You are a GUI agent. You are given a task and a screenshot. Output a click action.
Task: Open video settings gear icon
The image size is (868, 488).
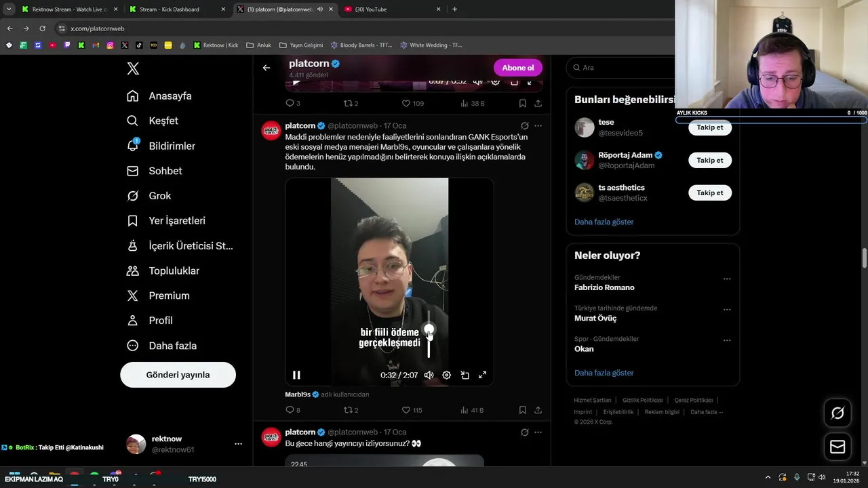pos(446,375)
